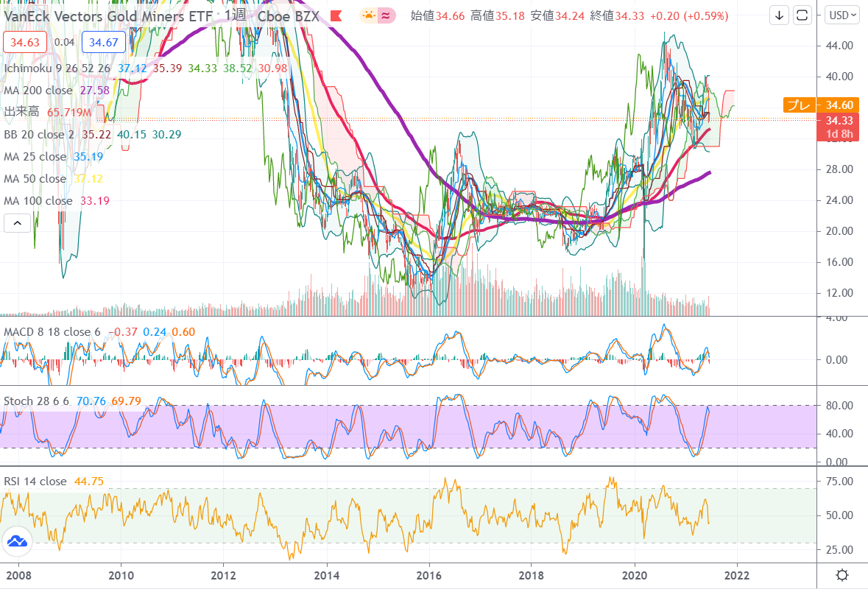
Task: Click the down-arrow icon in the top bar
Action: point(779,15)
